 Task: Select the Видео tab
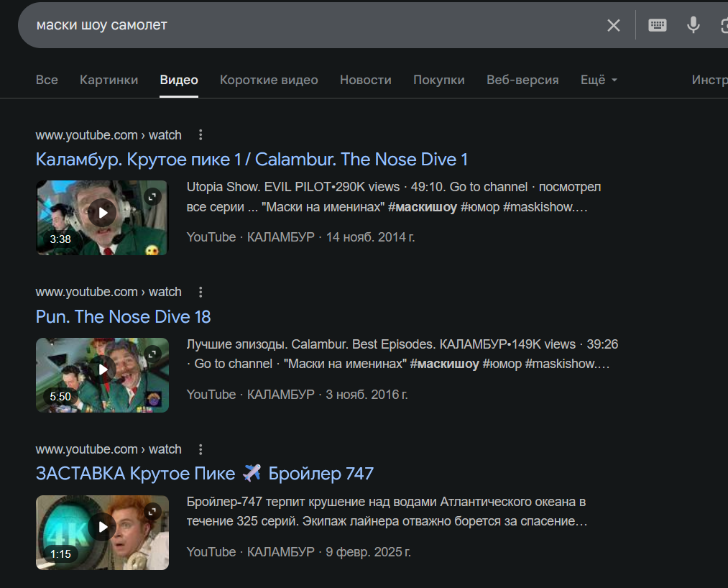coord(179,80)
